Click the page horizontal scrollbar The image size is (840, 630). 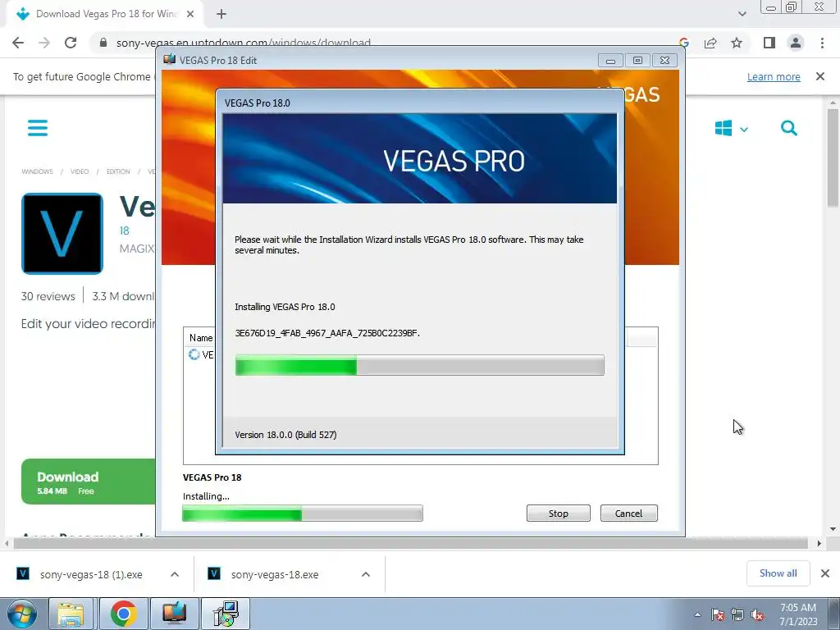pos(411,543)
